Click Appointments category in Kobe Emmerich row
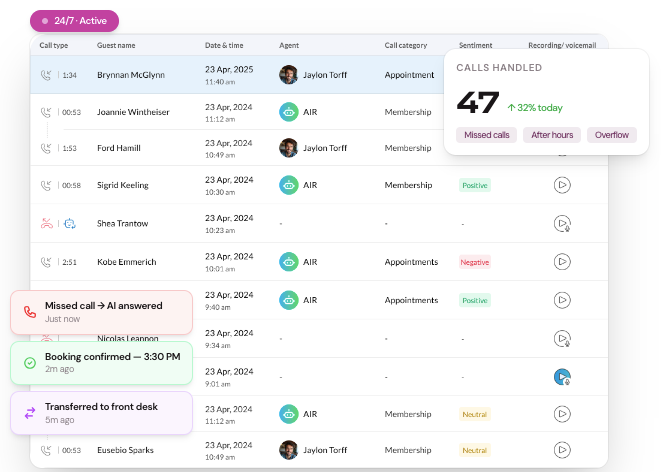Screen dimensions: 661x472 (411, 262)
